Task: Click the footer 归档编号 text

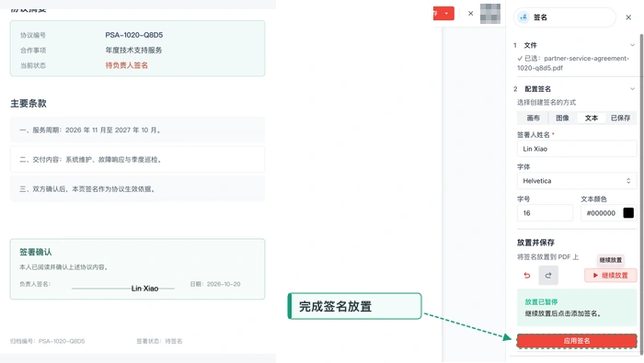Action: (47, 341)
